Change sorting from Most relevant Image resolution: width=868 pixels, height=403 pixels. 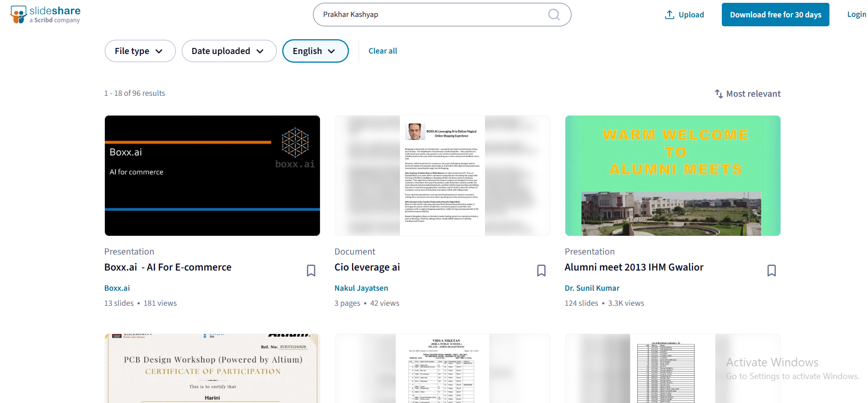click(x=748, y=94)
